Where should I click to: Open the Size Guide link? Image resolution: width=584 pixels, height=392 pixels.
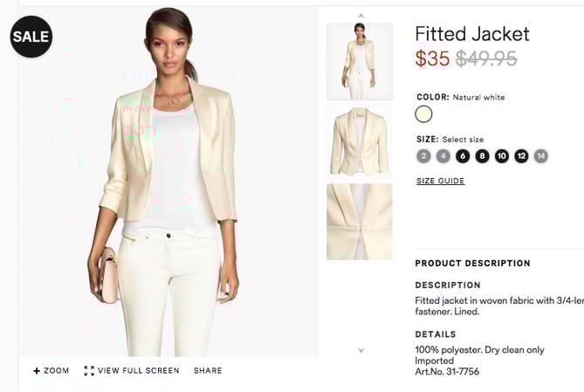pyautogui.click(x=440, y=182)
